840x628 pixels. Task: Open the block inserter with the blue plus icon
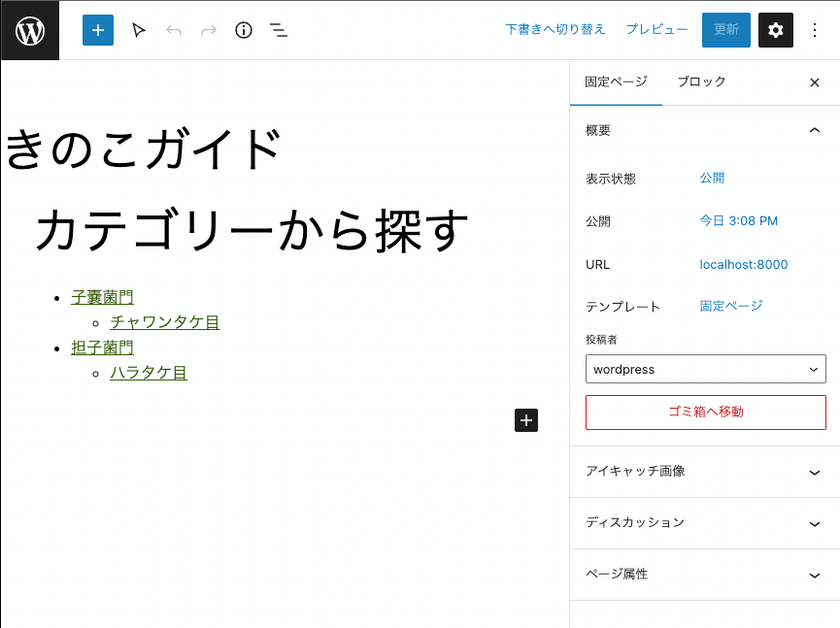pos(97,30)
